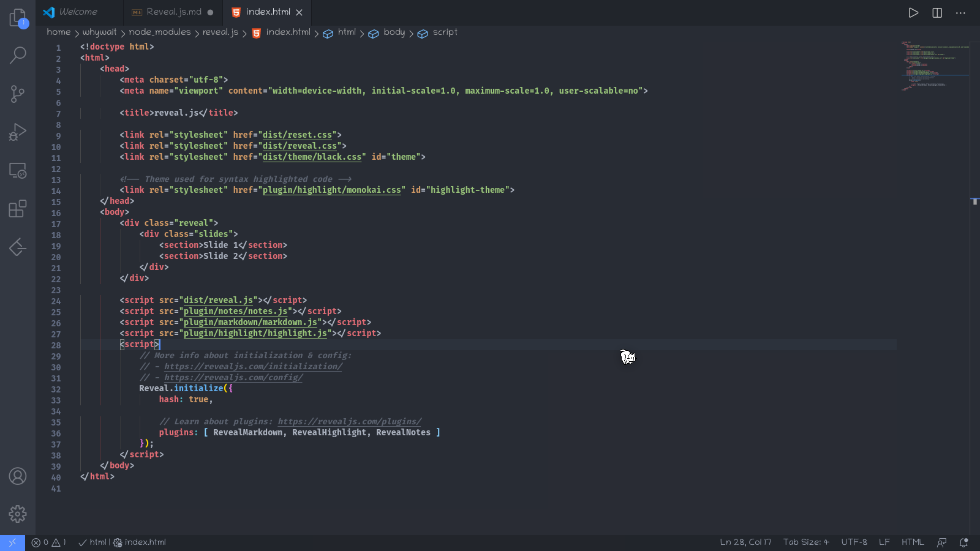This screenshot has height=551, width=980.
Task: Click the RevealMarkdown plugin name
Action: pyautogui.click(x=247, y=432)
